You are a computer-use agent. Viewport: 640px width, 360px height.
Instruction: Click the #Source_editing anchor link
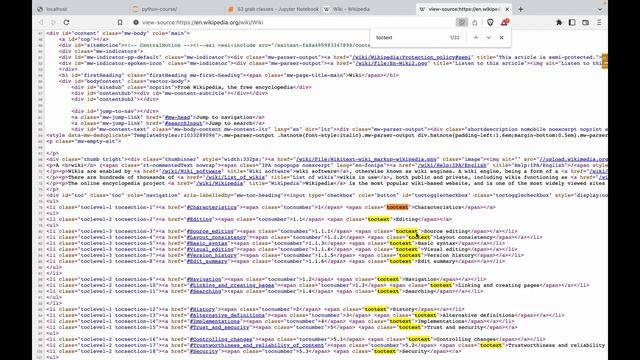[210, 231]
